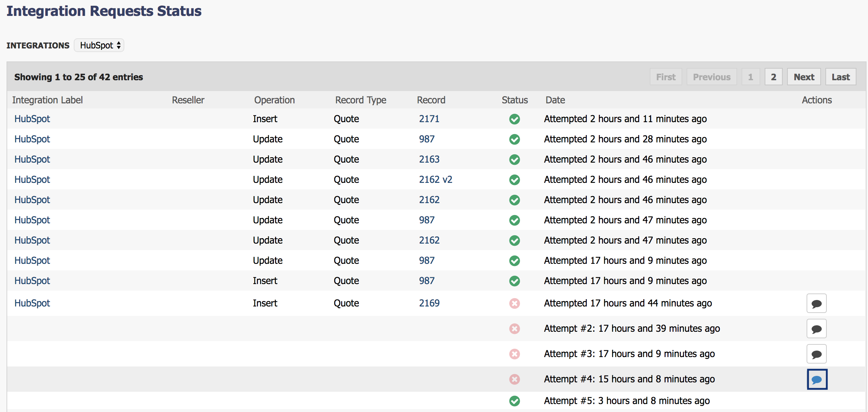
Task: Click the Actions column header
Action: (x=817, y=100)
